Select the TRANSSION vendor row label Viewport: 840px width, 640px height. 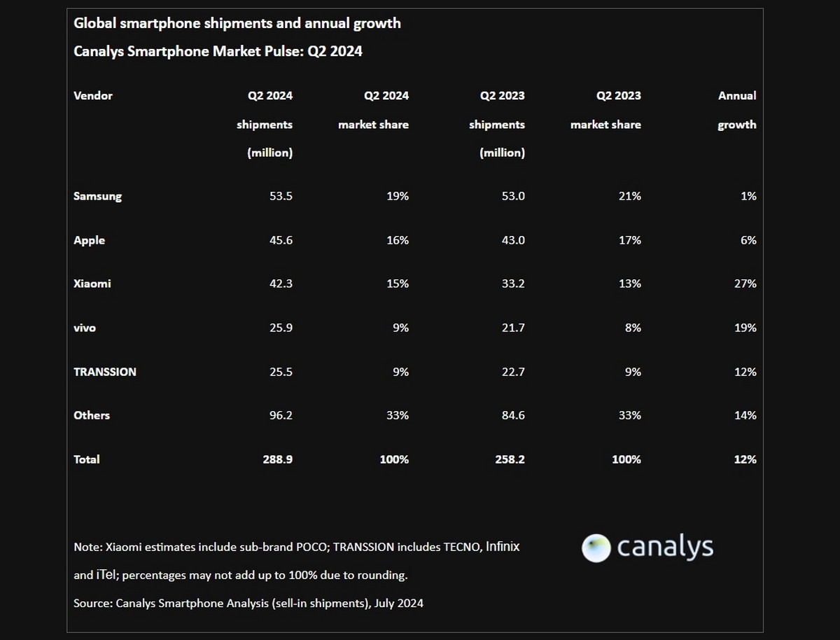pyautogui.click(x=105, y=372)
